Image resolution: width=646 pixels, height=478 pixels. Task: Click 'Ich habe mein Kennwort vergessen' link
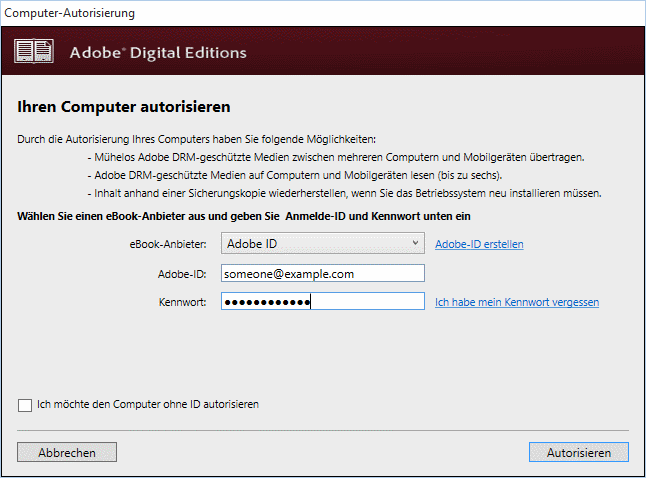click(x=517, y=302)
